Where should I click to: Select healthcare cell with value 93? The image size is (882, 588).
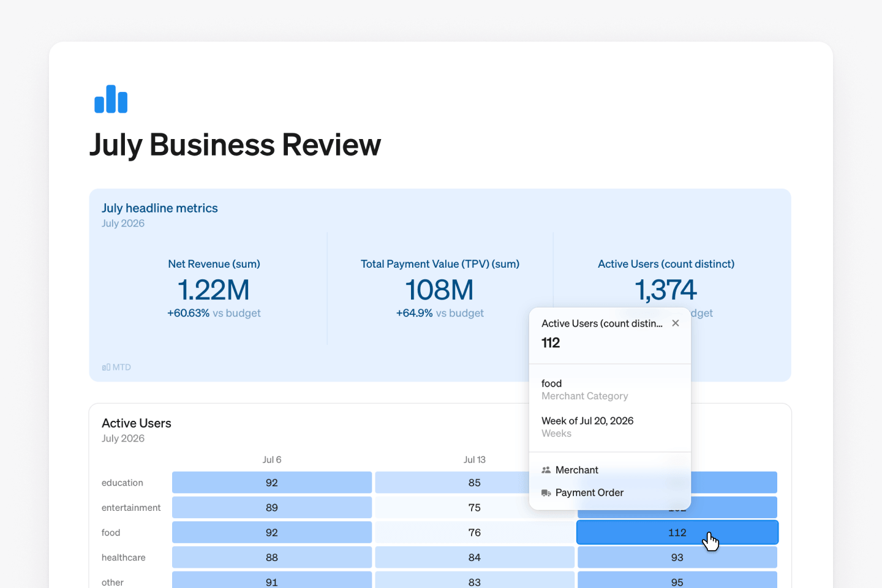[x=677, y=558]
